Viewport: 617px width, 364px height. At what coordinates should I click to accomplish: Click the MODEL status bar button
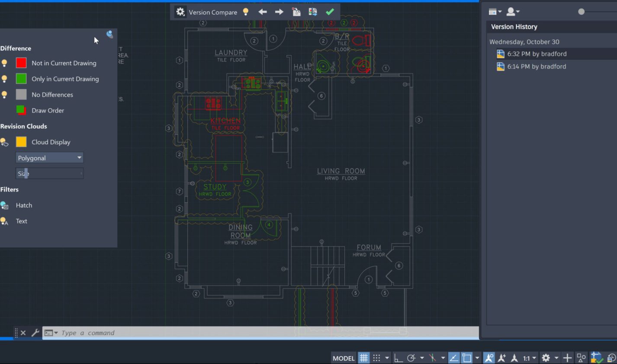(344, 358)
